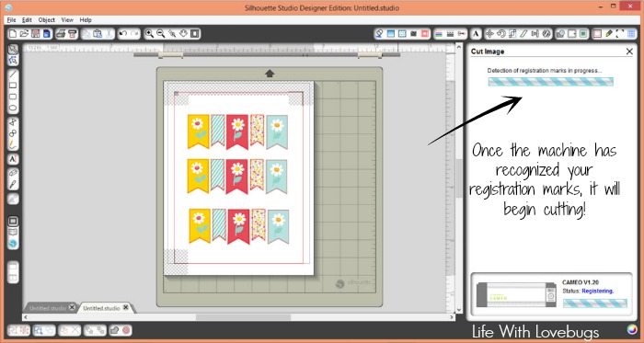Open the Rotate panel icon

[x=501, y=34]
